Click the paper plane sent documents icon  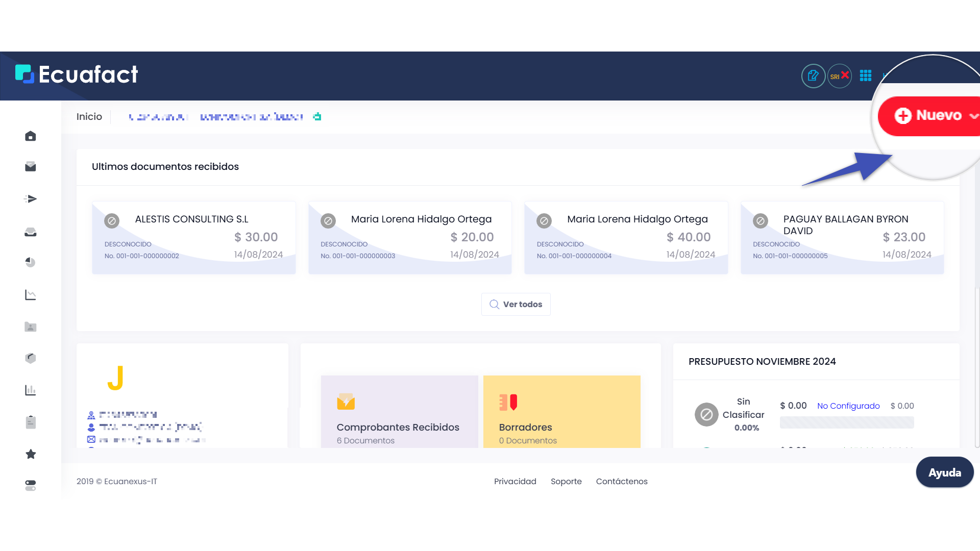pyautogui.click(x=31, y=199)
